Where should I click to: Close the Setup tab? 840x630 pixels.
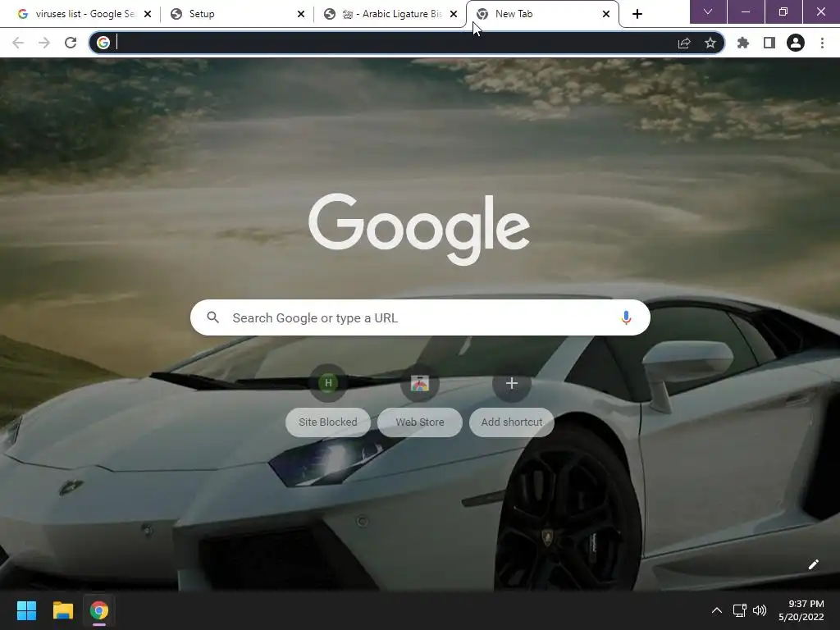coord(301,14)
